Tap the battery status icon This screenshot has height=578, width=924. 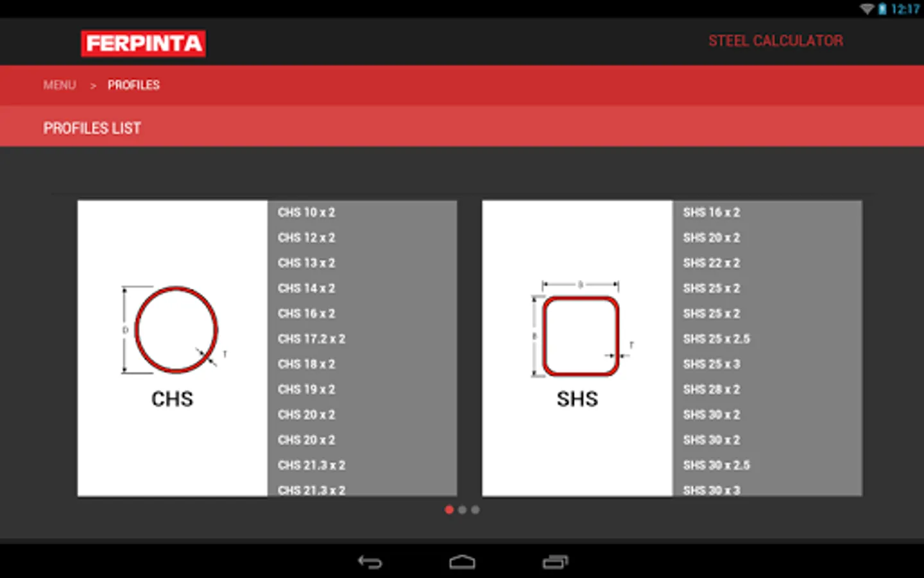coord(882,9)
